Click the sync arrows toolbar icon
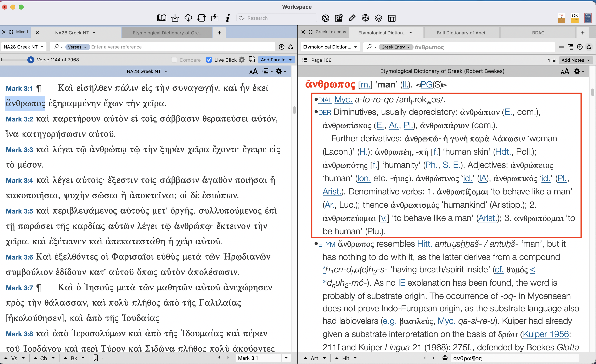The width and height of the screenshot is (596, 364). pos(202,18)
